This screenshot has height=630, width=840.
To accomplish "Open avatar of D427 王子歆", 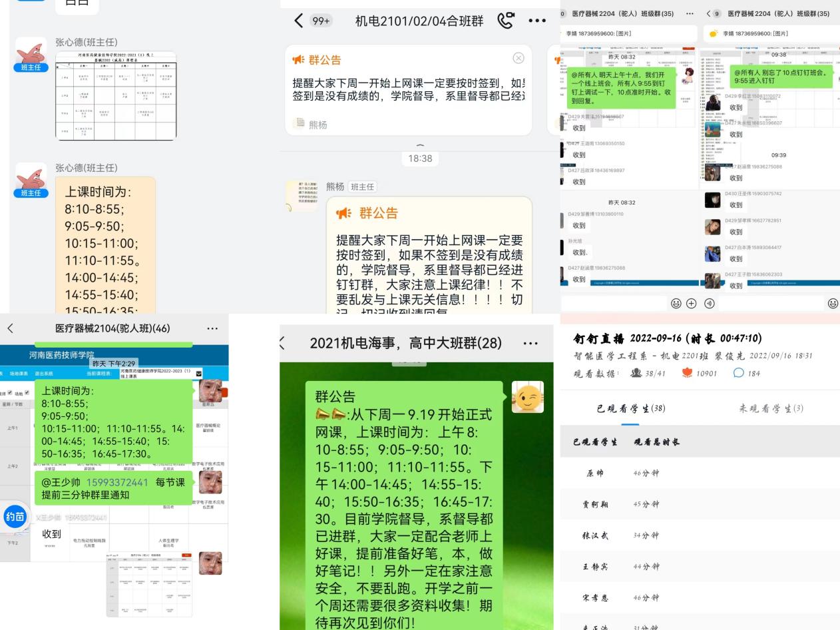I will (x=712, y=280).
